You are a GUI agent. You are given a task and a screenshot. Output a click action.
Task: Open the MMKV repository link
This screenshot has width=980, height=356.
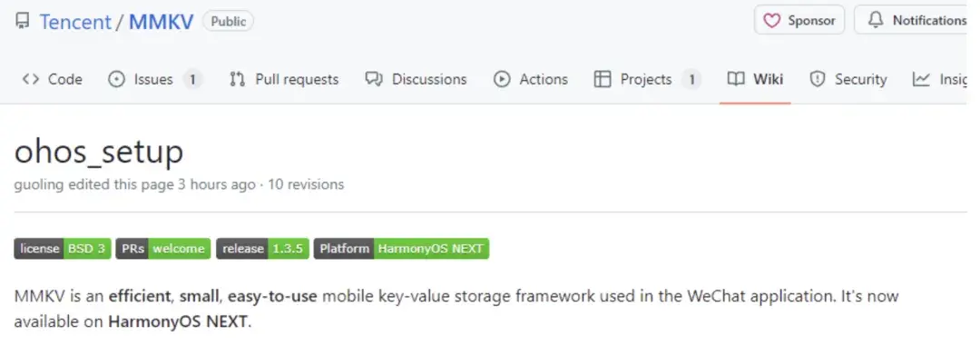(162, 22)
